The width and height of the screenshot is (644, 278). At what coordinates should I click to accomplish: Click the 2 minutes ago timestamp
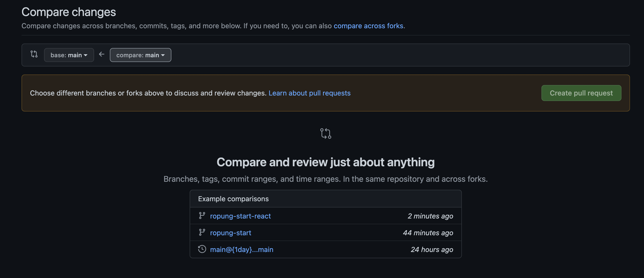430,216
